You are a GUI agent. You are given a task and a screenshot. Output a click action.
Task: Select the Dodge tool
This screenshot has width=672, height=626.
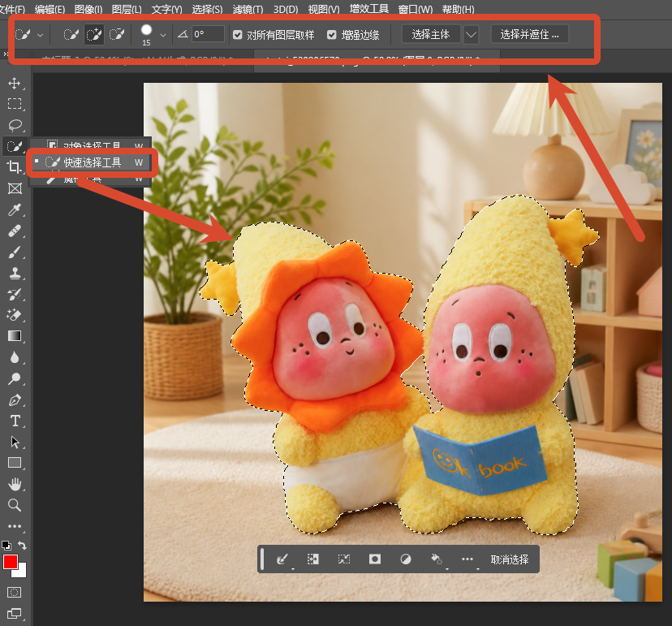click(x=15, y=378)
